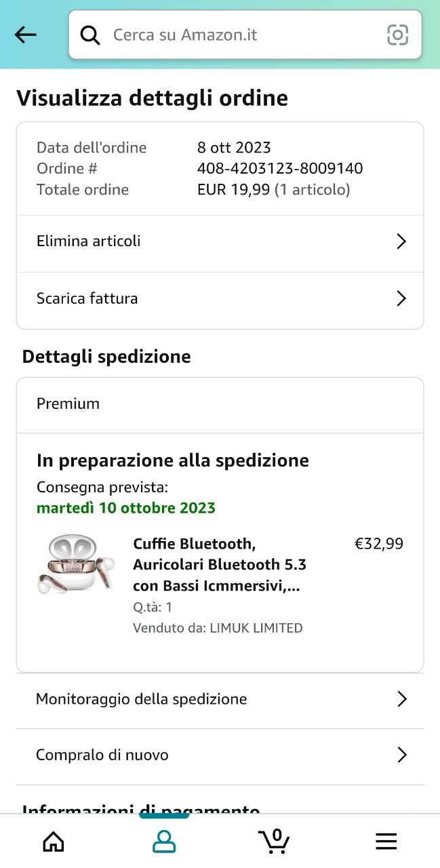Tap the back arrow icon
The image size is (440, 868).
26,35
